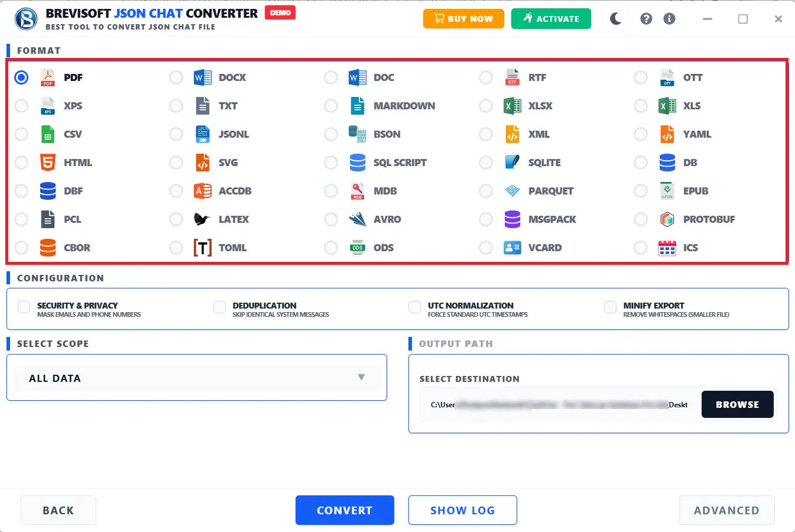795x532 pixels.
Task: Click the XLS Excel icon
Action: 667,106
